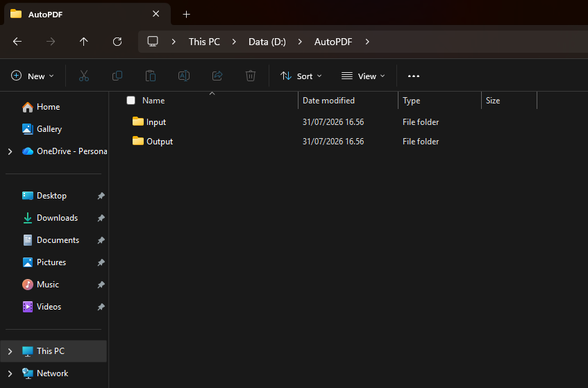The width and height of the screenshot is (588, 388).
Task: Expand chevron after monitor icon in address bar
Action: [x=174, y=42]
